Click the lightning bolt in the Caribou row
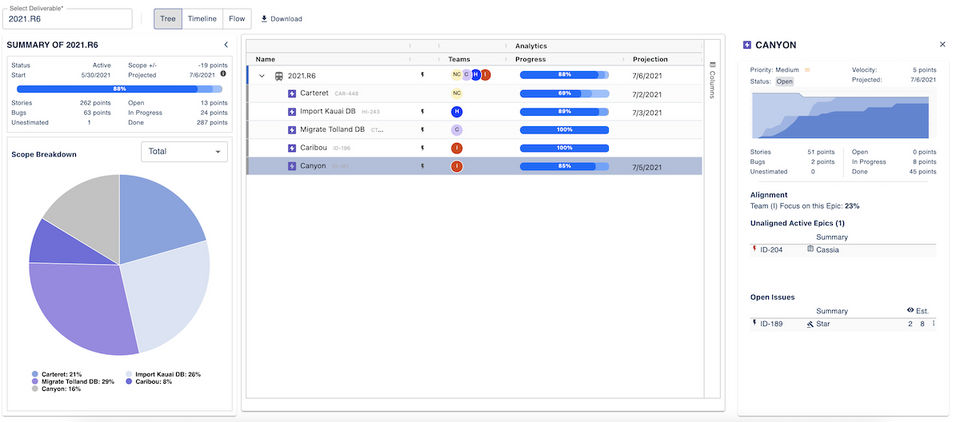Screen dimensions: 960x422 point(422,148)
